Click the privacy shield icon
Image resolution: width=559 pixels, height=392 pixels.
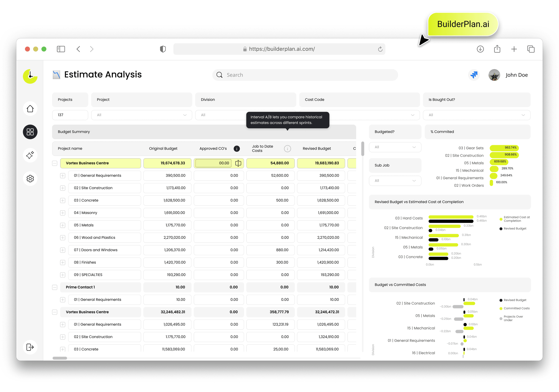coord(163,49)
